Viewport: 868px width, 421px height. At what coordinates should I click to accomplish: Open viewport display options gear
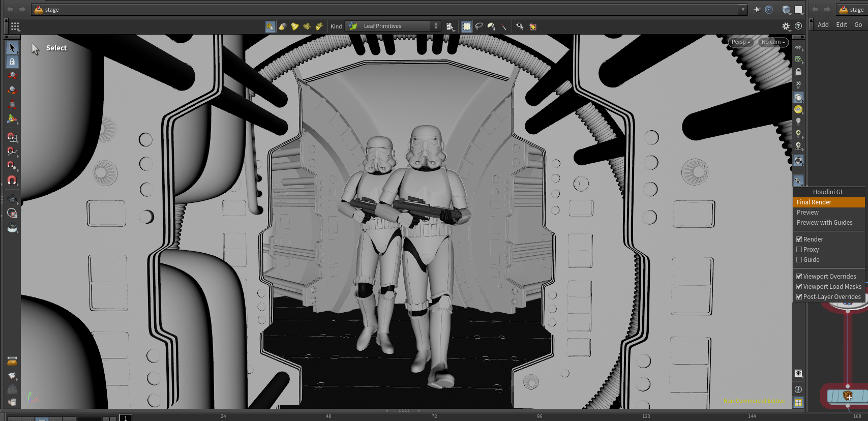pos(786,26)
